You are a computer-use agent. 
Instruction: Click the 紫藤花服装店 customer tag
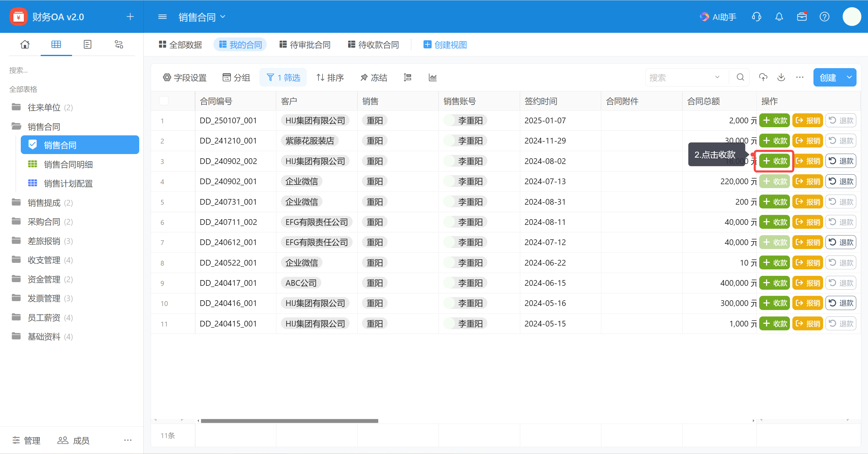(x=310, y=140)
